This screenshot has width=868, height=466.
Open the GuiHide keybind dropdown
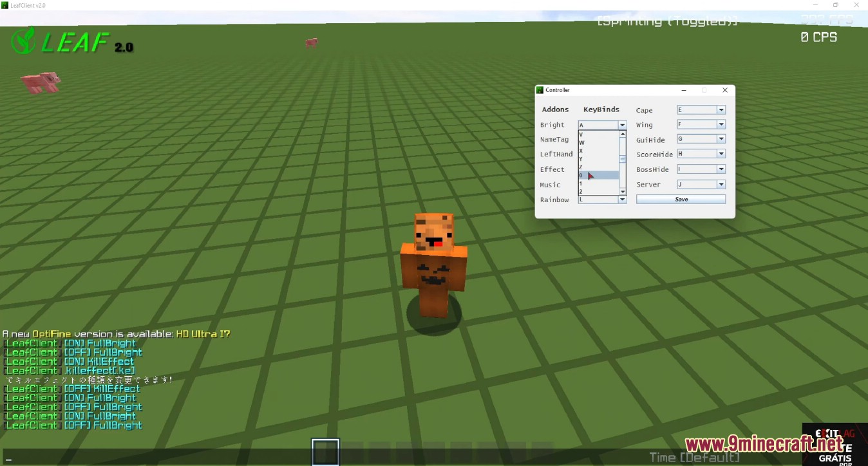click(701, 139)
